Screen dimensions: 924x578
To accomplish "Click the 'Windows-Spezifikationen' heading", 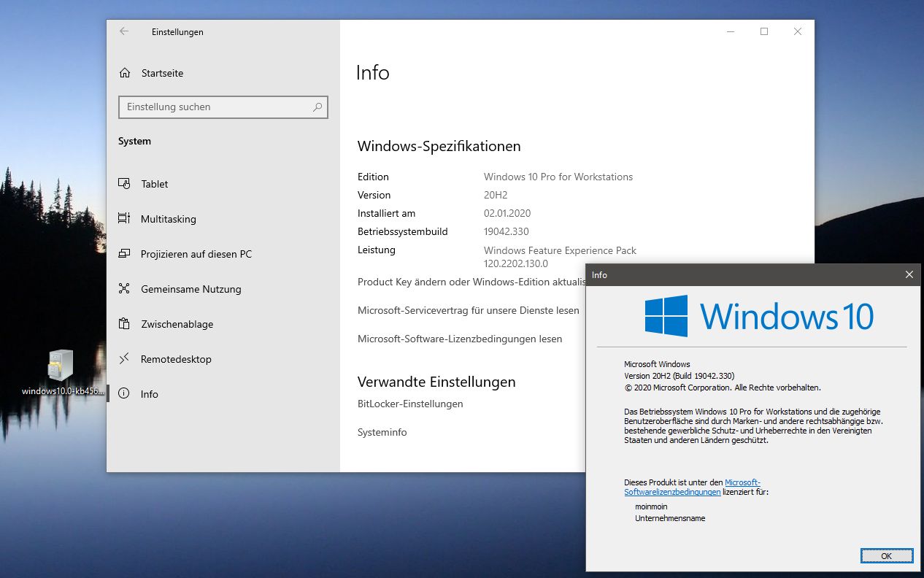I will (439, 146).
